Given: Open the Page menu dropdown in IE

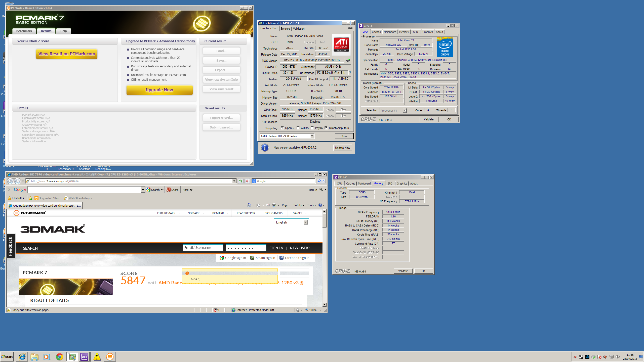Looking at the screenshot, I should point(286,205).
